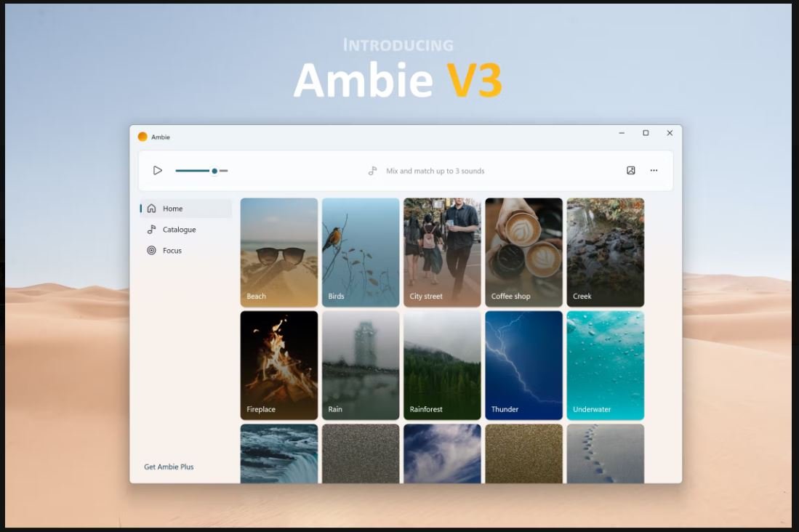Select the dark gray noise texture tile
The image size is (799, 532).
(x=361, y=454)
